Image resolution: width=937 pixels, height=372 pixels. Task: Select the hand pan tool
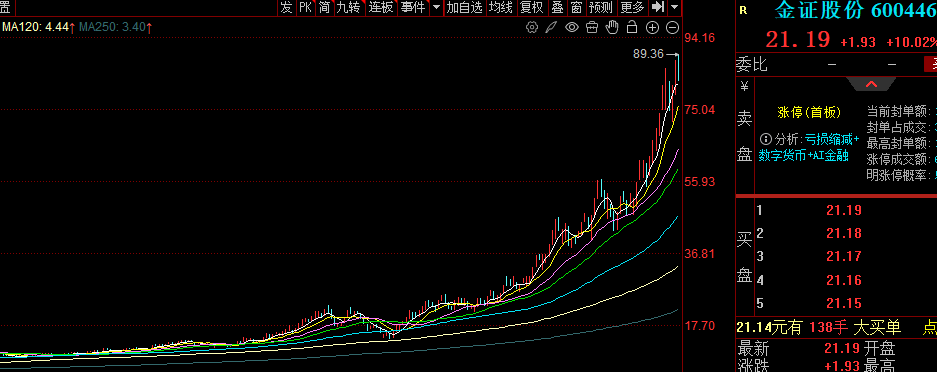click(x=611, y=27)
